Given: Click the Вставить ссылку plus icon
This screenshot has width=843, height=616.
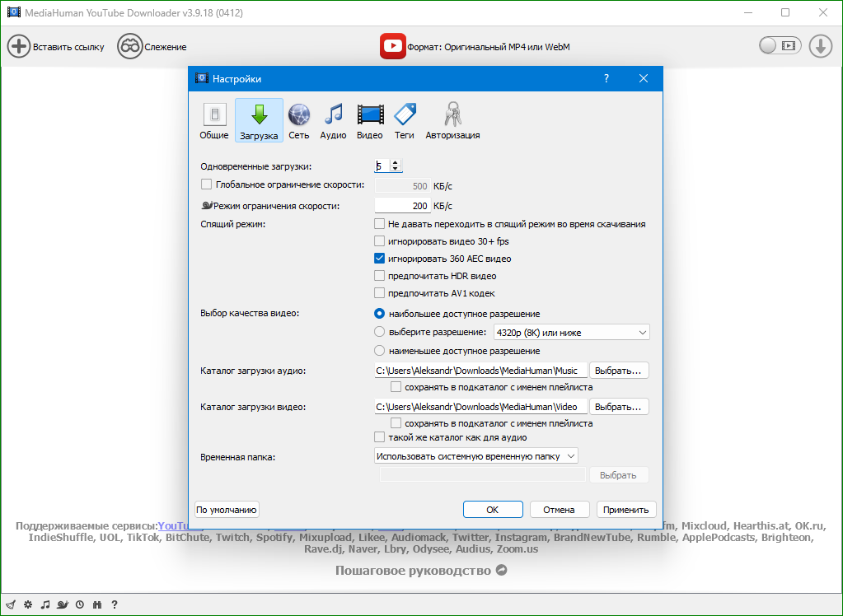Looking at the screenshot, I should tap(19, 46).
